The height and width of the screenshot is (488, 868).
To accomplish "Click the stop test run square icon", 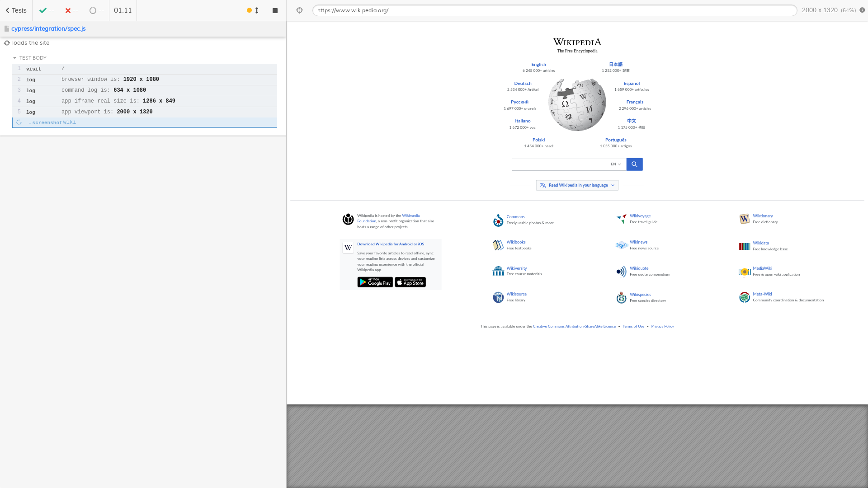I will click(275, 10).
